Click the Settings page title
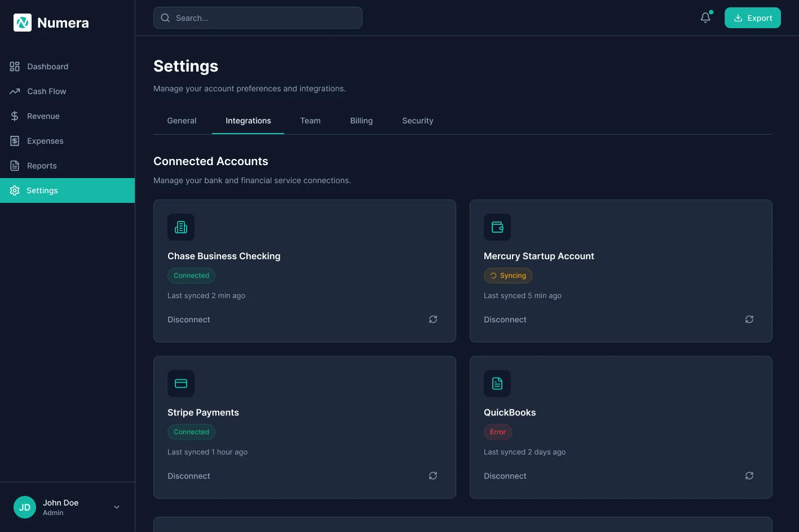799x532 pixels. (x=186, y=66)
